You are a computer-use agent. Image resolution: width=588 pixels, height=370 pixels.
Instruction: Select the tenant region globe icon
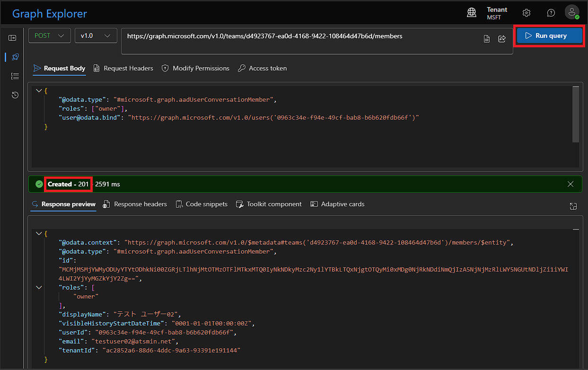[472, 13]
